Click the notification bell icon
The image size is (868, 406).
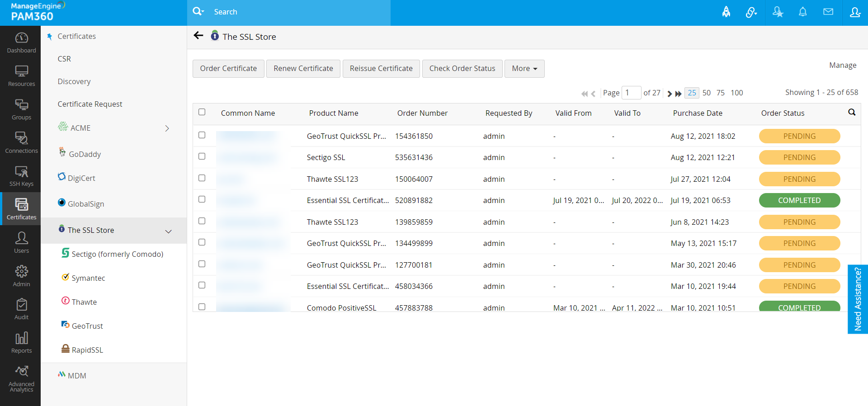802,12
